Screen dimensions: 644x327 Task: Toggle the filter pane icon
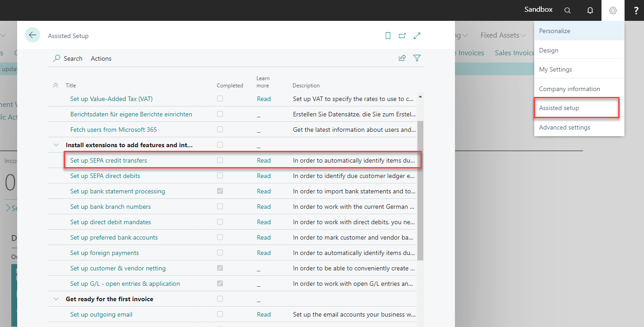click(x=417, y=58)
